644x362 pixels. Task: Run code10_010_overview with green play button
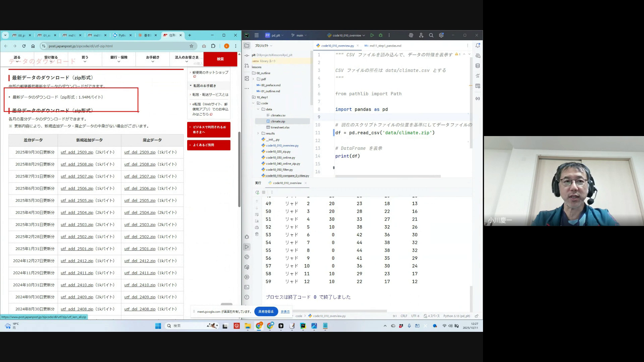[372, 35]
